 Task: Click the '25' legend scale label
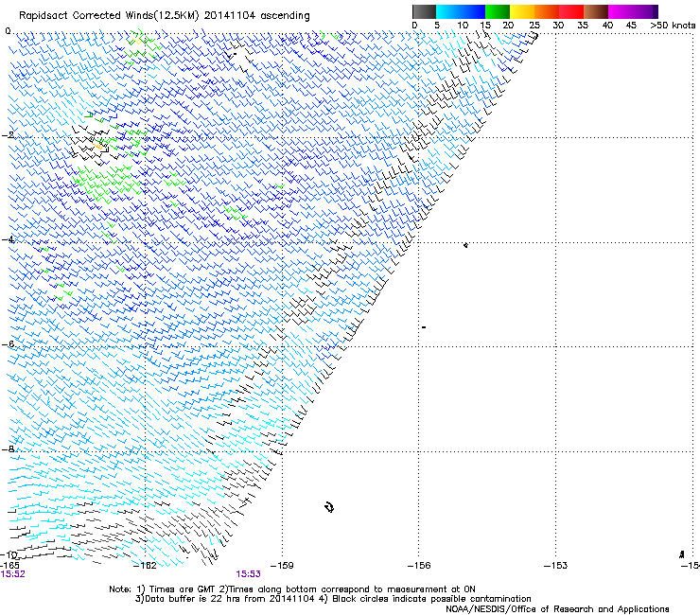coord(534,26)
